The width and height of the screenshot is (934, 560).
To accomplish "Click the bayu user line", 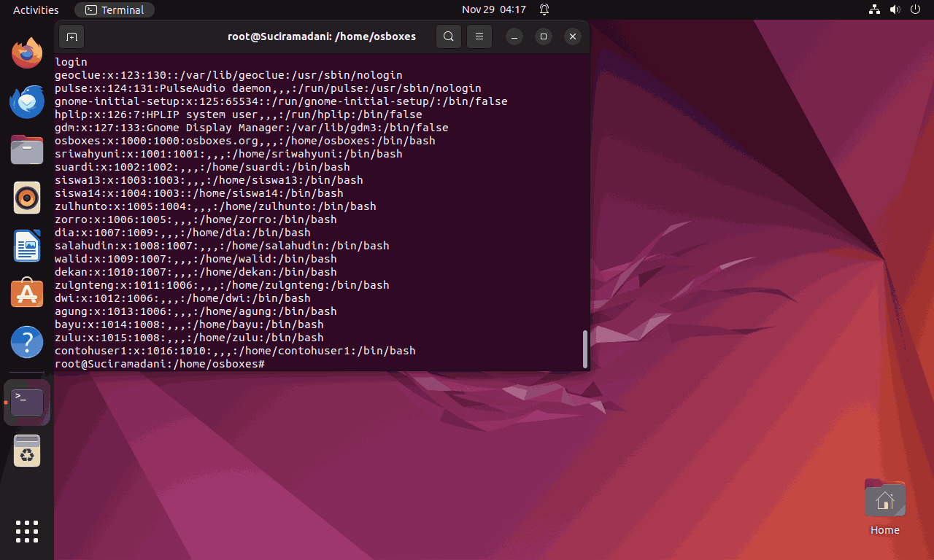I will [189, 324].
